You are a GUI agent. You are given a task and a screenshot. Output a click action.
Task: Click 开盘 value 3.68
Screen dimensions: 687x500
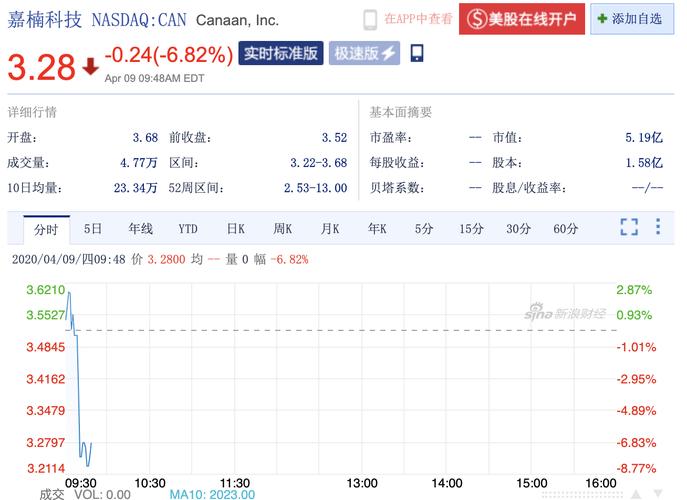(145, 138)
